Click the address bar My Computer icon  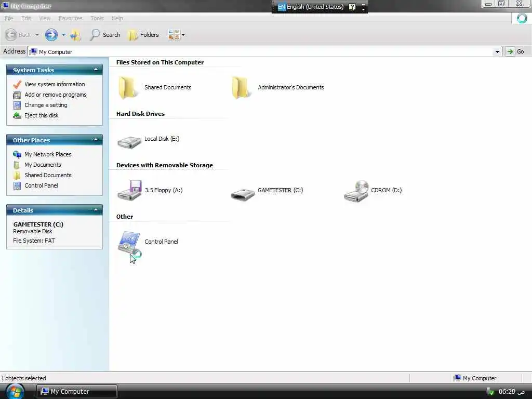coord(33,51)
